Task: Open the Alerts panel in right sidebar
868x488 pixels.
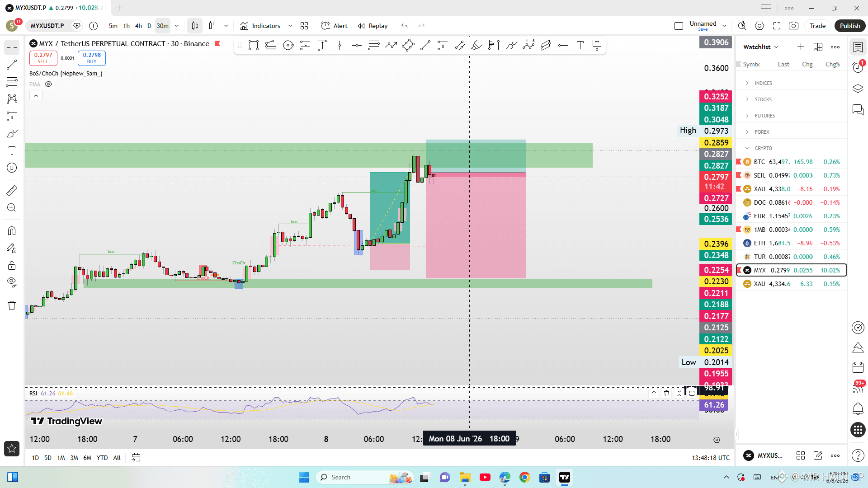Action: click(858, 67)
